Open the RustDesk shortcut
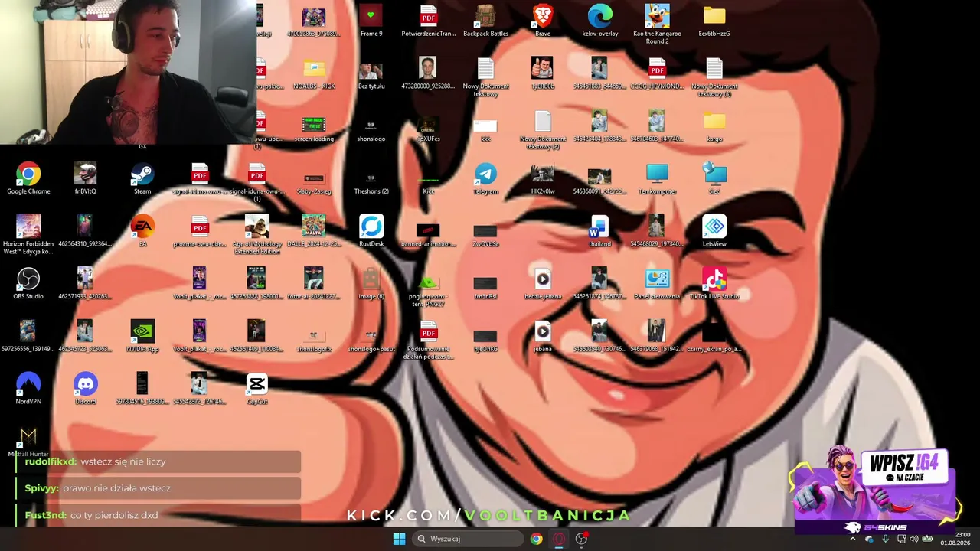 point(371,232)
